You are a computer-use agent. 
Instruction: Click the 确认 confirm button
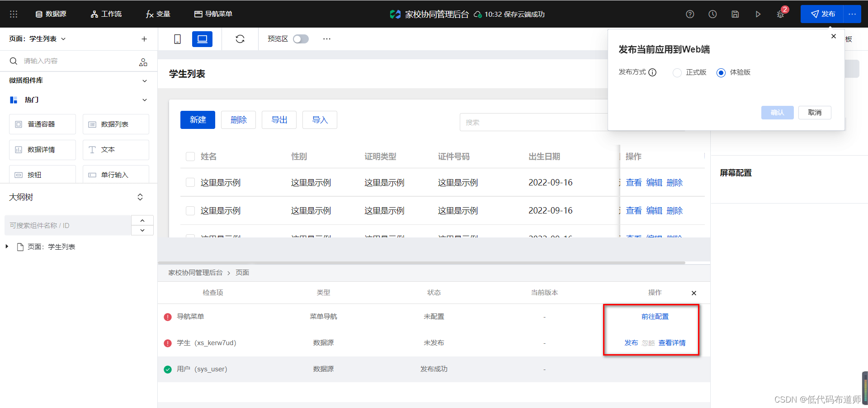777,113
